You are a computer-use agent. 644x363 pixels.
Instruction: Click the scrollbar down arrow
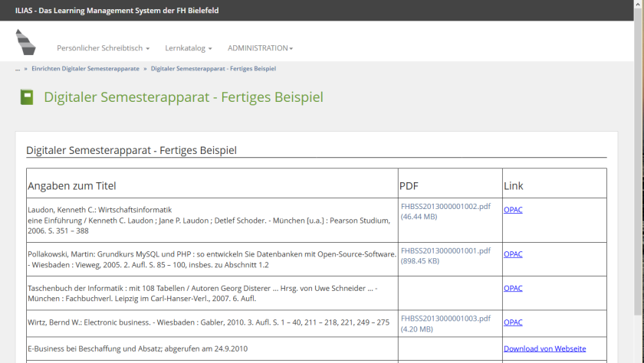coord(638,358)
